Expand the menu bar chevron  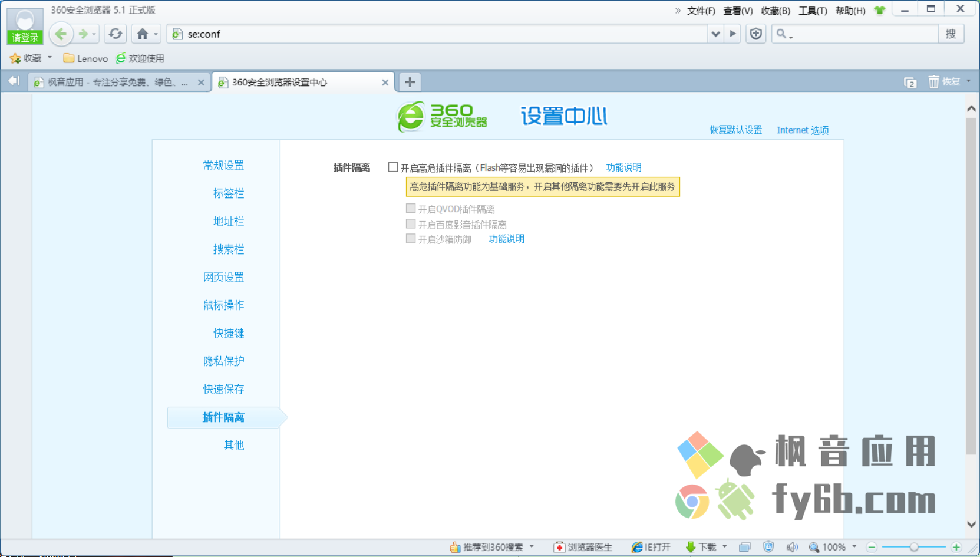678,11
